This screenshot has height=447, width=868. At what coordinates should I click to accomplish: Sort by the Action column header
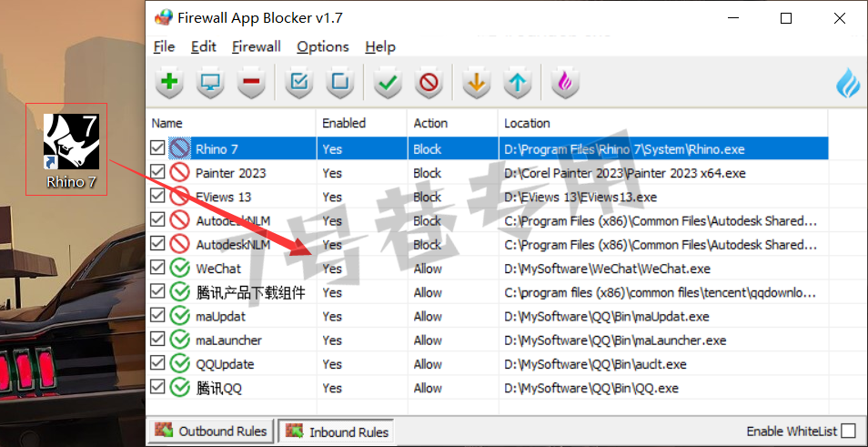pyautogui.click(x=453, y=123)
